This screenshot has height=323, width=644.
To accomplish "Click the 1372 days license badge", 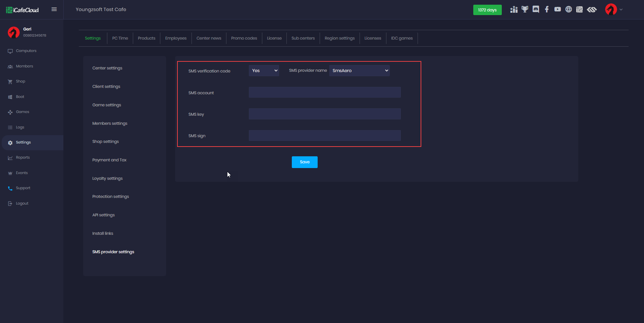I will pyautogui.click(x=487, y=10).
